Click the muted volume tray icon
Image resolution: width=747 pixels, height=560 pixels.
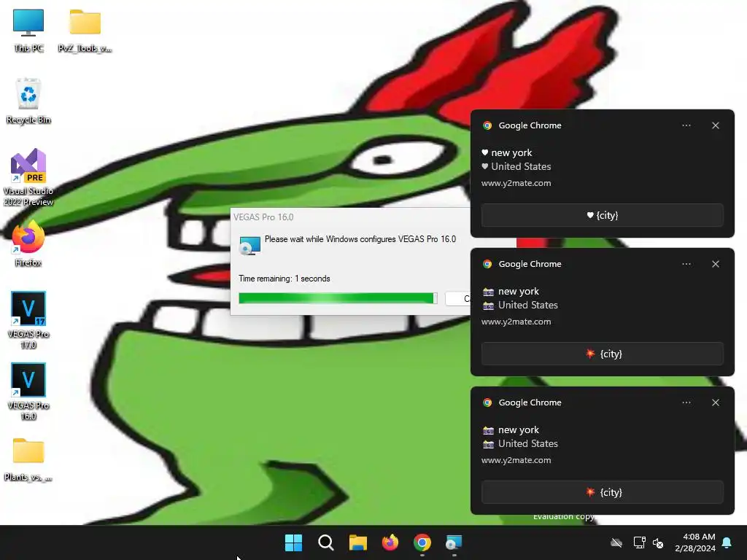[x=658, y=542]
